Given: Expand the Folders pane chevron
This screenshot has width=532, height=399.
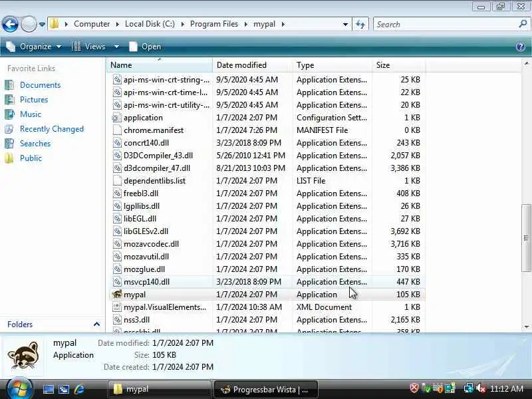Looking at the screenshot, I should [96, 325].
